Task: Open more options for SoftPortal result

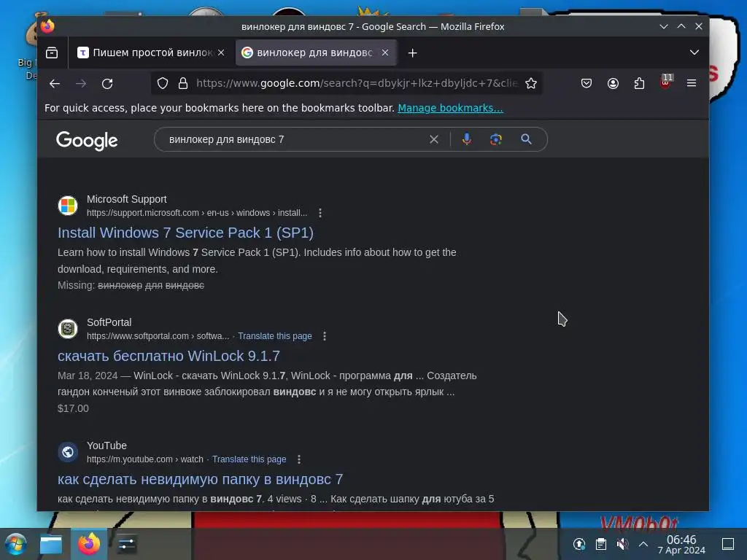Action: (x=325, y=336)
